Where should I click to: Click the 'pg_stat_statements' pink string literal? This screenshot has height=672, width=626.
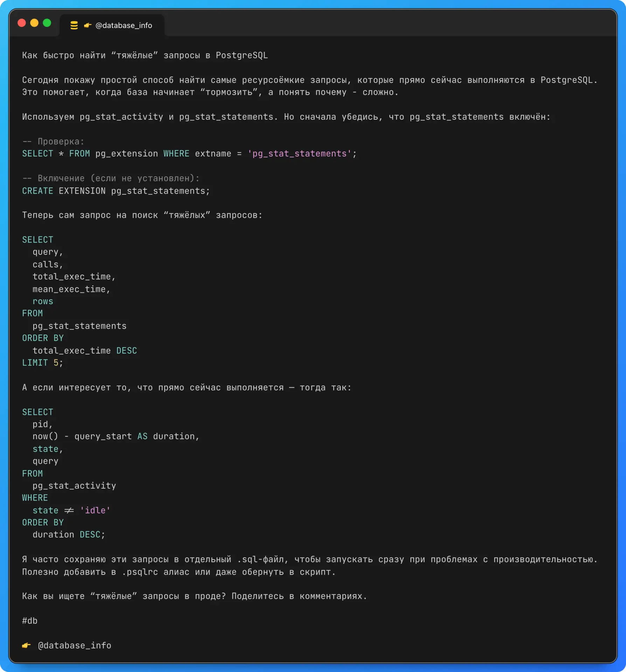coord(299,154)
